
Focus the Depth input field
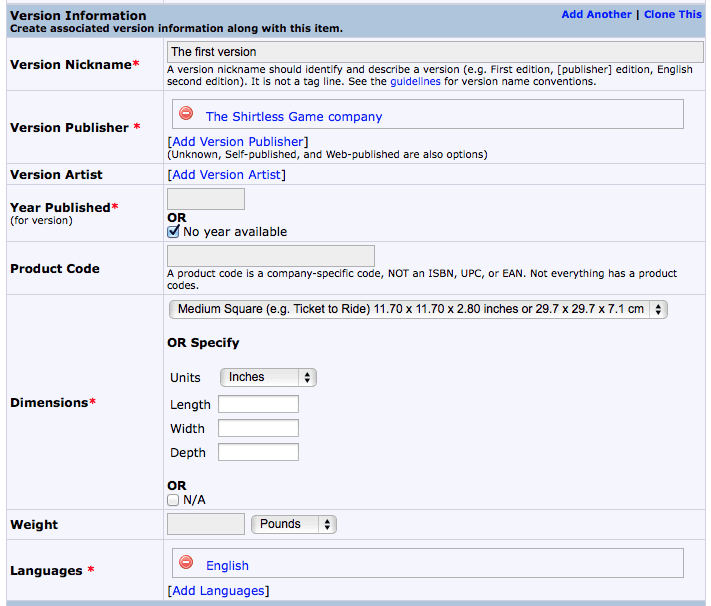(x=258, y=452)
